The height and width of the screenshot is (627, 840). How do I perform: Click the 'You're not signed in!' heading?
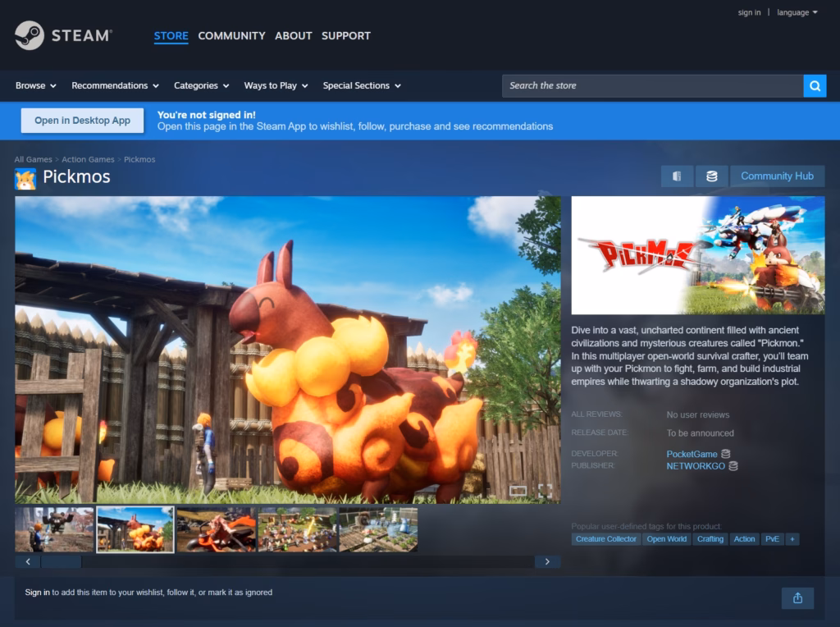coord(206,115)
